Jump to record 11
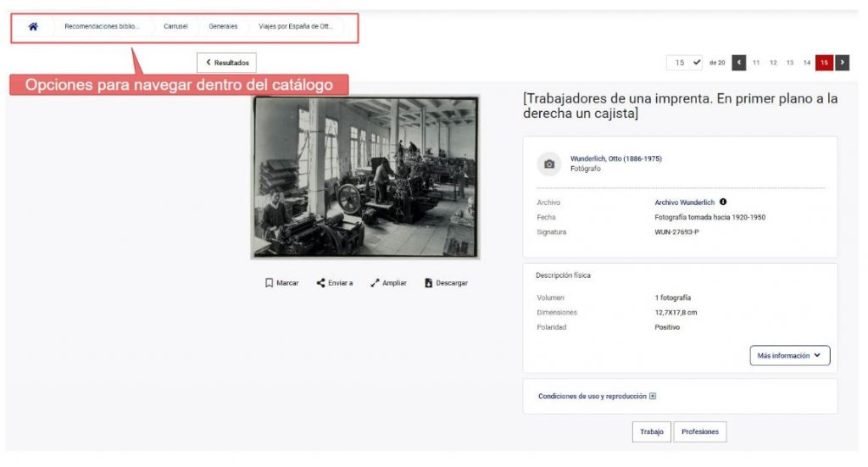The height and width of the screenshot is (467, 868). 756,63
